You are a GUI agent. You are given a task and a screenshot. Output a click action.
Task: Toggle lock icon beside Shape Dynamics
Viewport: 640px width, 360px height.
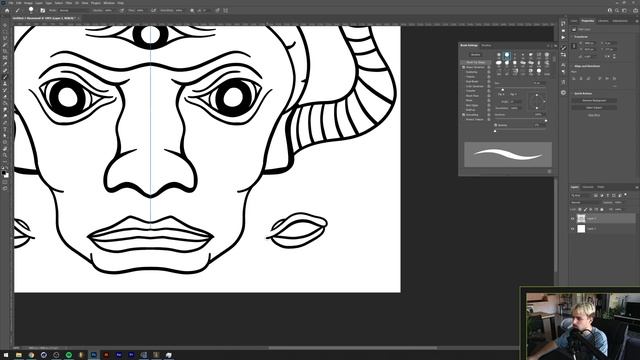pos(489,67)
